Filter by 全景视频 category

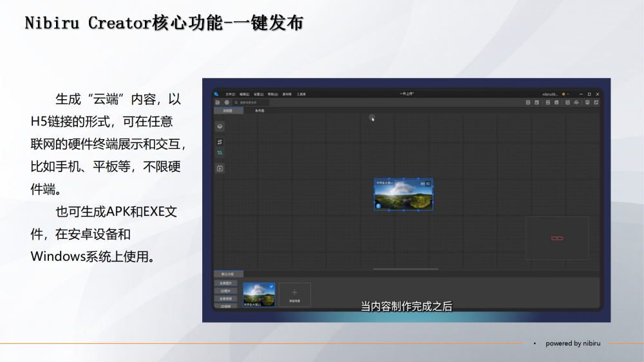(x=225, y=299)
